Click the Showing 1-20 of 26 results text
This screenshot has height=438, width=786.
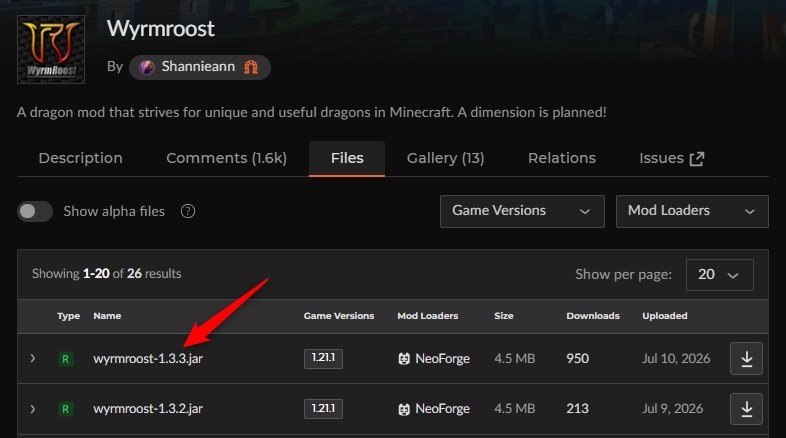click(x=106, y=274)
